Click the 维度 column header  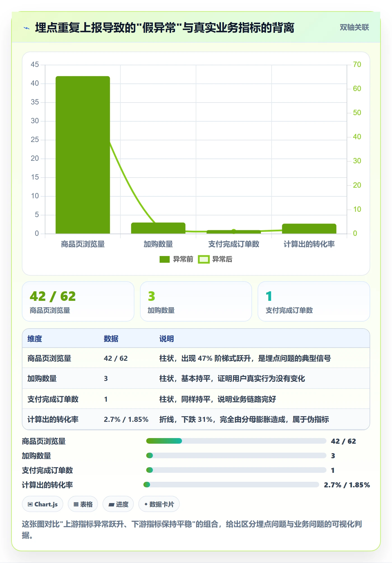coord(35,339)
